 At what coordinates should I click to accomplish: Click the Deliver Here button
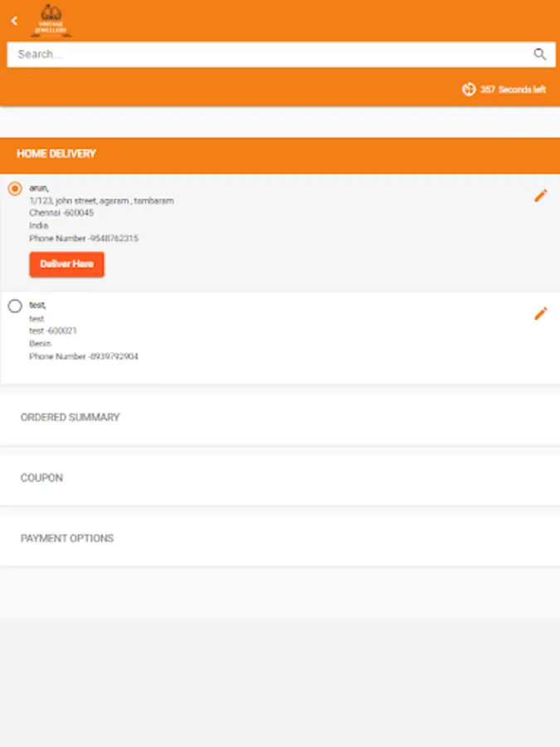click(x=66, y=265)
